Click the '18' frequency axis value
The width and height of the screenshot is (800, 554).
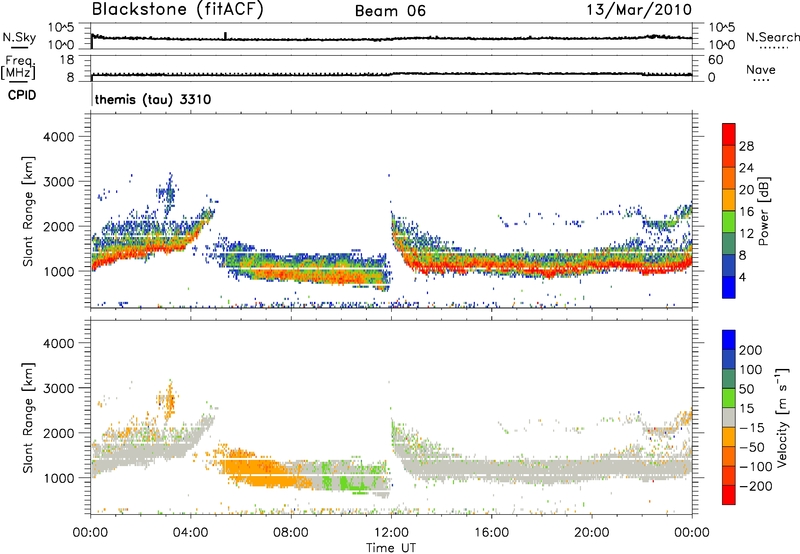pyautogui.click(x=67, y=60)
